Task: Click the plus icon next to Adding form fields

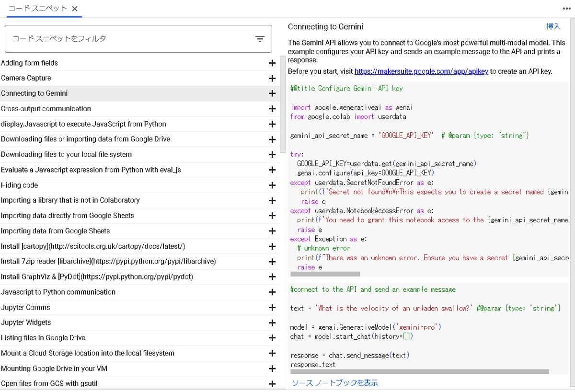Action: click(272, 63)
